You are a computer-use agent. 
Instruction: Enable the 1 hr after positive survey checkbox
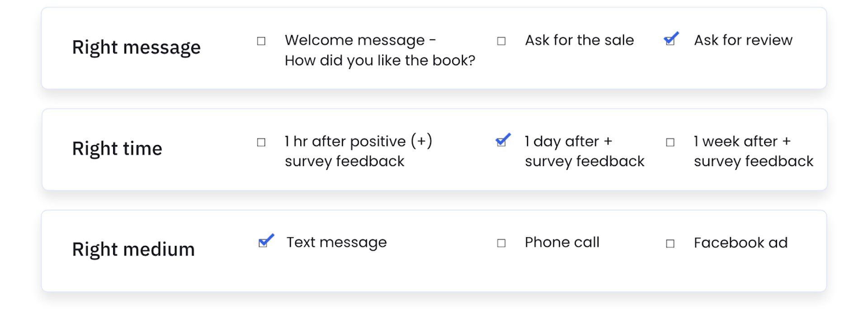tap(261, 142)
